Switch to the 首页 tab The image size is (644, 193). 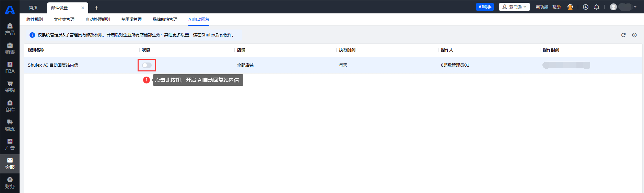pyautogui.click(x=33, y=8)
